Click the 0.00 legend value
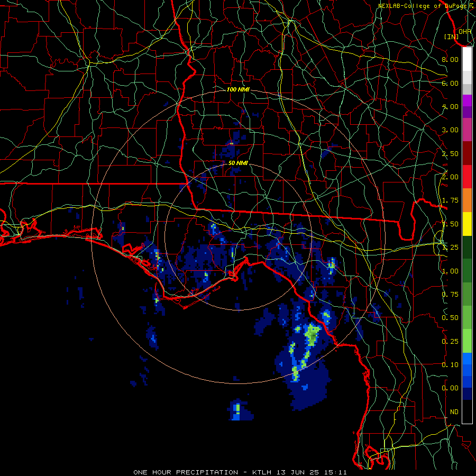This screenshot has width=476, height=476. (450, 388)
